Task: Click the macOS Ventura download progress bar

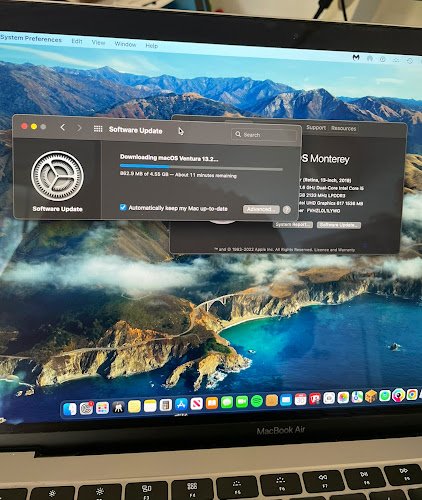Action: pos(201,167)
